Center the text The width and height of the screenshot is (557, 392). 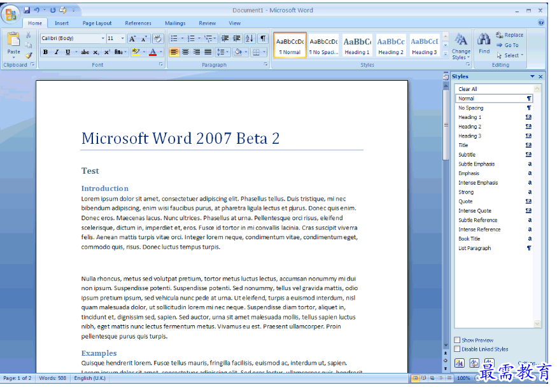tap(185, 52)
